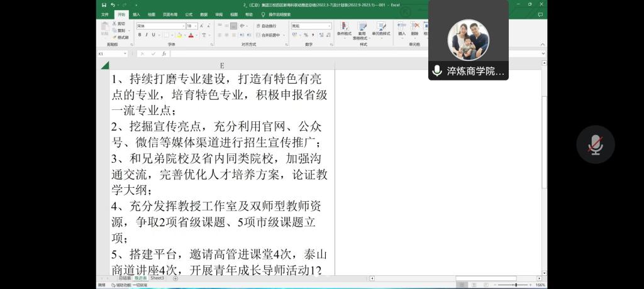Open conditional formatting menu
Viewport: 644px width, 289px height.
(343, 30)
